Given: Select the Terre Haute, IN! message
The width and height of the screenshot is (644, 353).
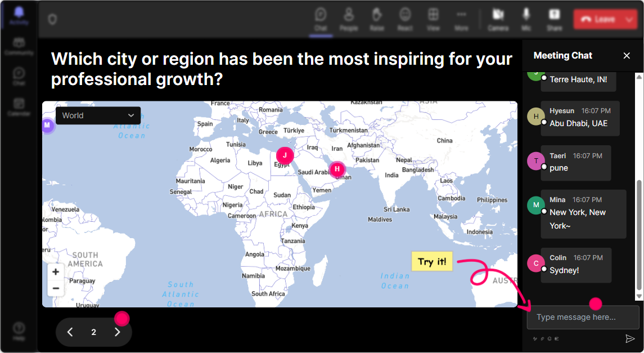Looking at the screenshot, I should tap(578, 80).
